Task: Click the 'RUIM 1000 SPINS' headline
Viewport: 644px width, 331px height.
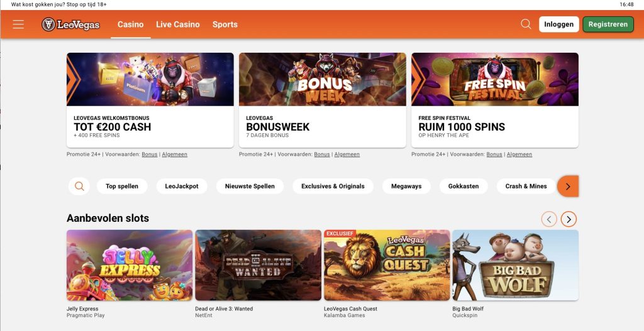Action: pyautogui.click(x=462, y=127)
